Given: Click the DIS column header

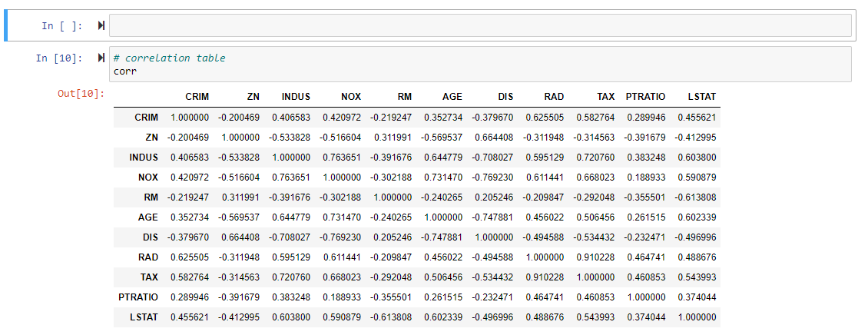Looking at the screenshot, I should point(505,96).
